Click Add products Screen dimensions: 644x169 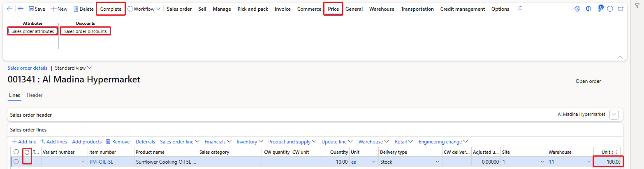click(87, 142)
